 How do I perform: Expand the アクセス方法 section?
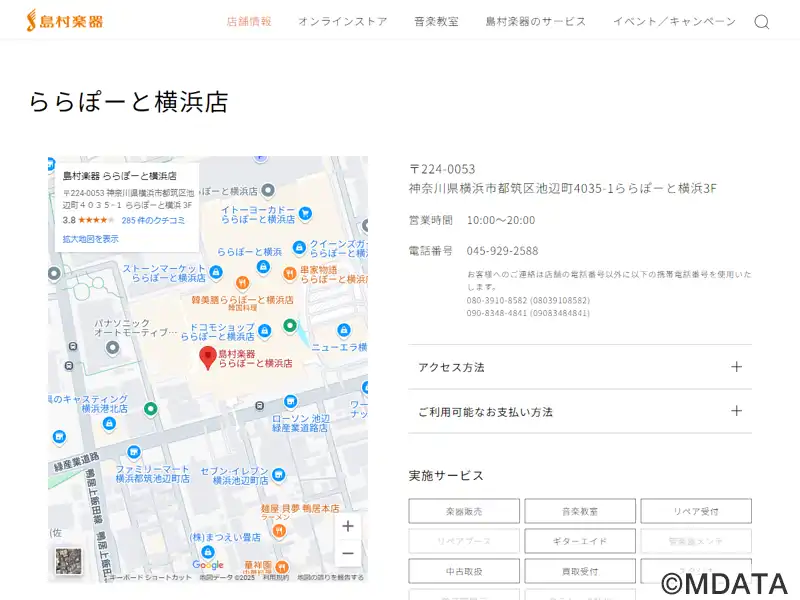[580, 367]
